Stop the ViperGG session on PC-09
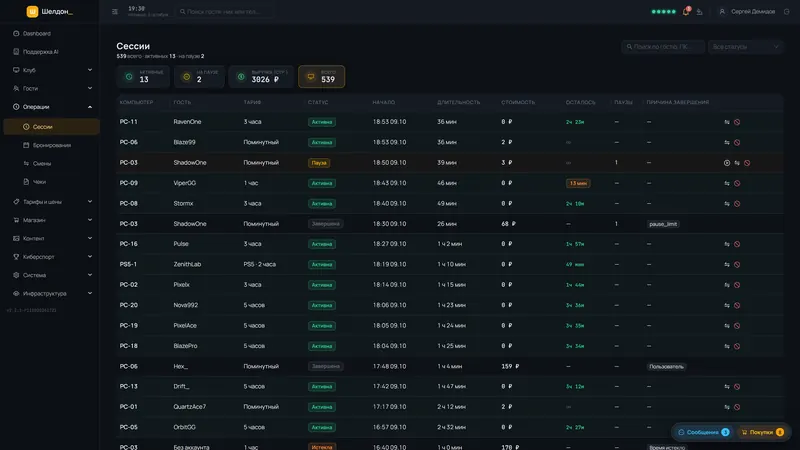Viewport: 800px width, 450px height. 737,183
